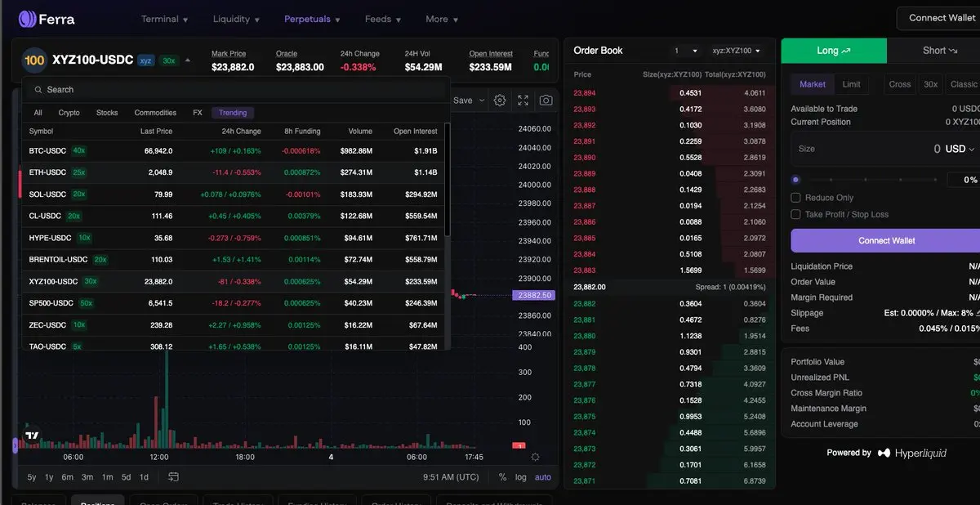Switch to Long side
This screenshot has height=505, width=980.
(x=834, y=51)
